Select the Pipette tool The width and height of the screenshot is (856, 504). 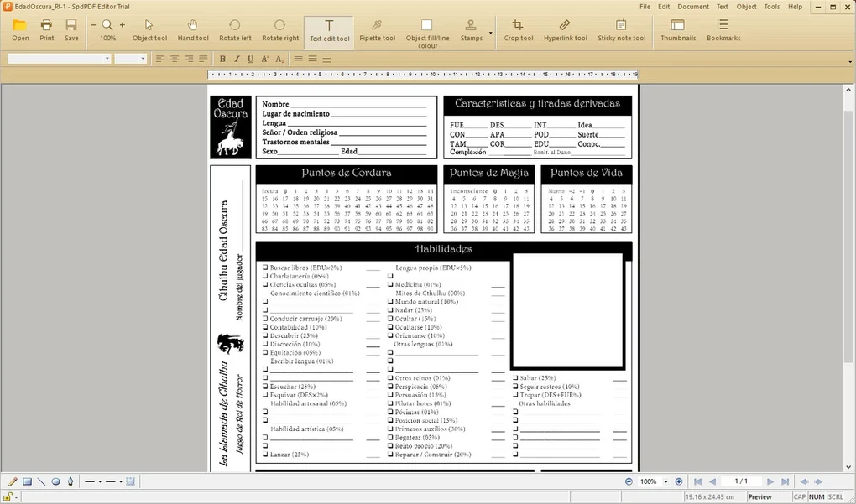[377, 30]
